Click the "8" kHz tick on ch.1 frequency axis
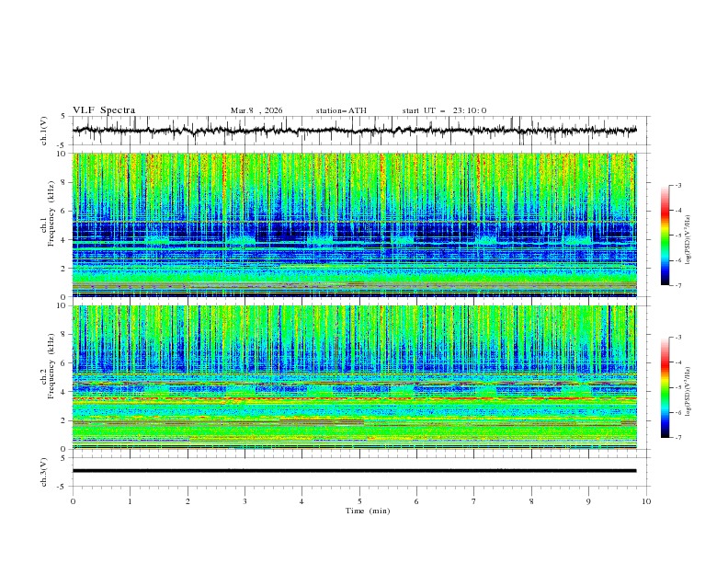 pyautogui.click(x=64, y=182)
